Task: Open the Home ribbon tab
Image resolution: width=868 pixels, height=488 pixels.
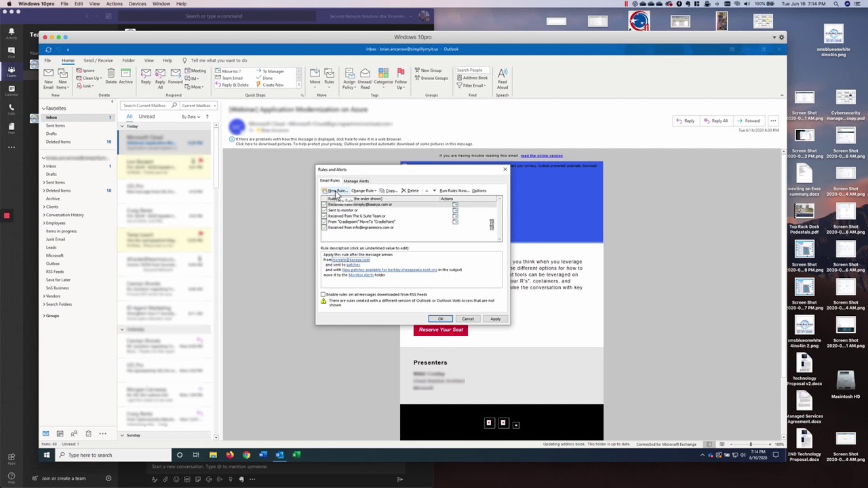Action: (68, 60)
